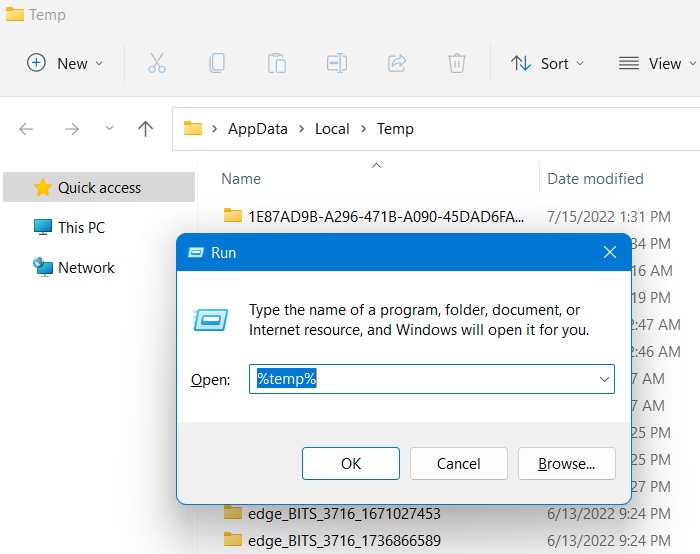Select Quick access in sidebar
This screenshot has width=700, height=554.
99,187
